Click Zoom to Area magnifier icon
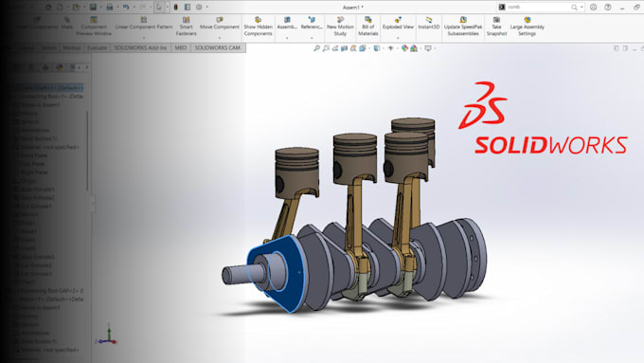 pyautogui.click(x=326, y=48)
